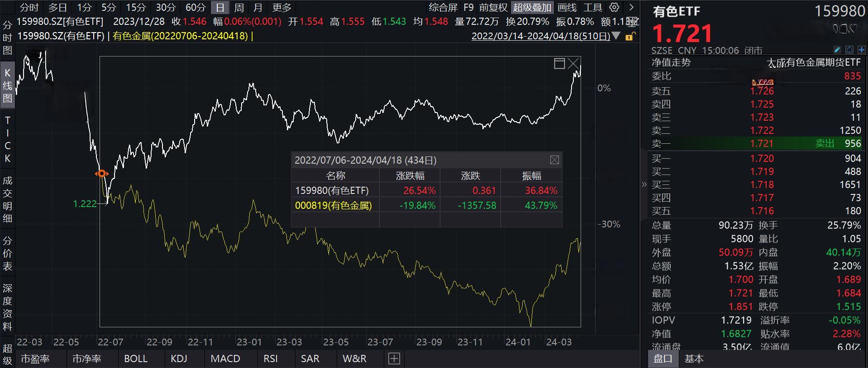Screen dimensions: 868x368
Task: Click the pencil edit icon under price
Action: coord(837,50)
